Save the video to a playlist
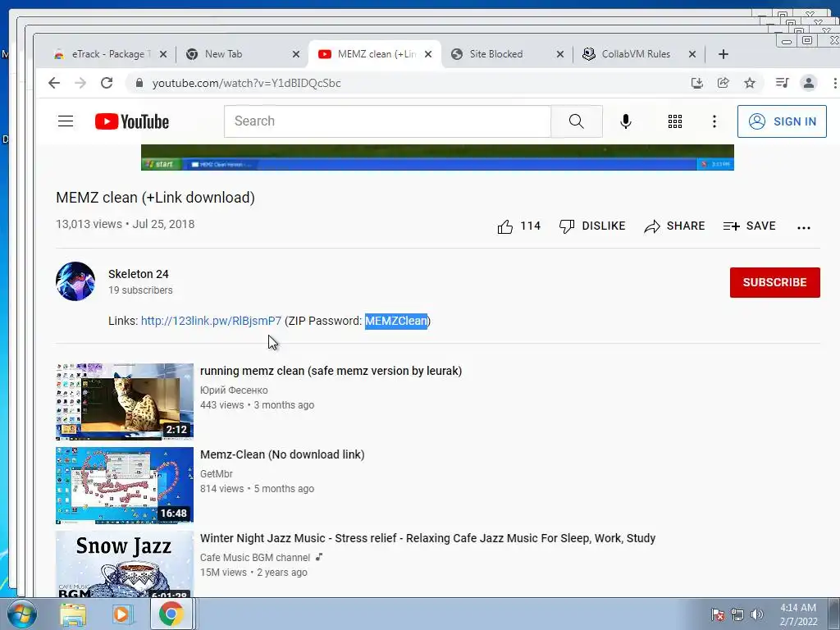Viewport: 840px width, 630px height. point(749,226)
